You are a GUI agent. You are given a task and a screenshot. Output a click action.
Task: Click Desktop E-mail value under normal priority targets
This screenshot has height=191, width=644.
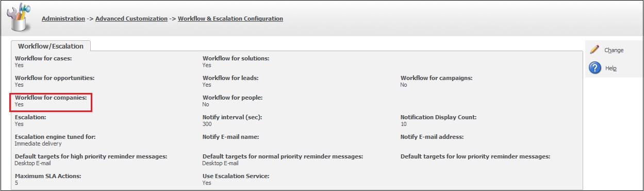(x=221, y=163)
